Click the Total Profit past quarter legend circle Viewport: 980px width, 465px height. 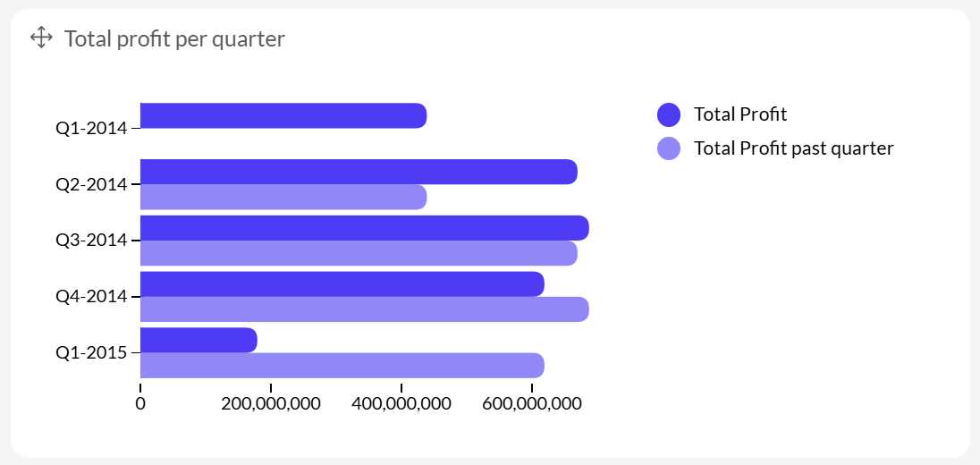click(x=669, y=148)
